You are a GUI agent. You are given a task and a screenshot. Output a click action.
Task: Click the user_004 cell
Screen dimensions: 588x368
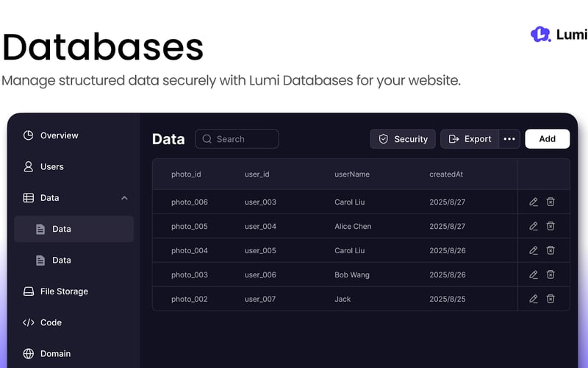260,227
